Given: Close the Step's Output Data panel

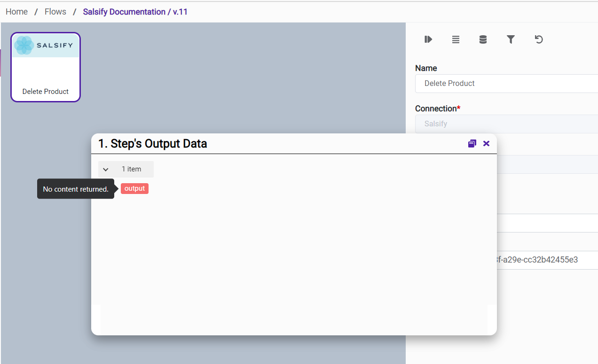Looking at the screenshot, I should coord(486,143).
